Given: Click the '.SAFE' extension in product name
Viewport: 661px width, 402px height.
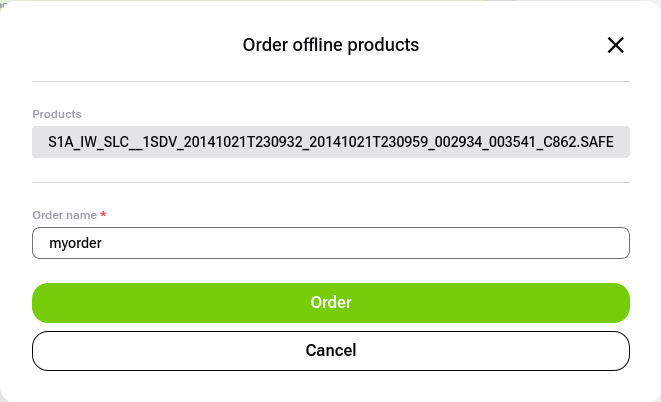Looking at the screenshot, I should pos(594,142).
